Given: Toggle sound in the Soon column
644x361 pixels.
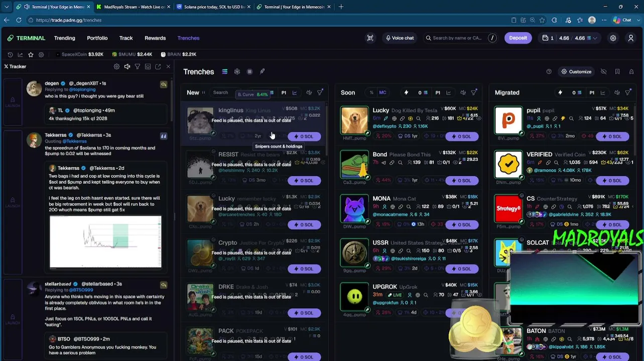Looking at the screenshot, I should [463, 93].
